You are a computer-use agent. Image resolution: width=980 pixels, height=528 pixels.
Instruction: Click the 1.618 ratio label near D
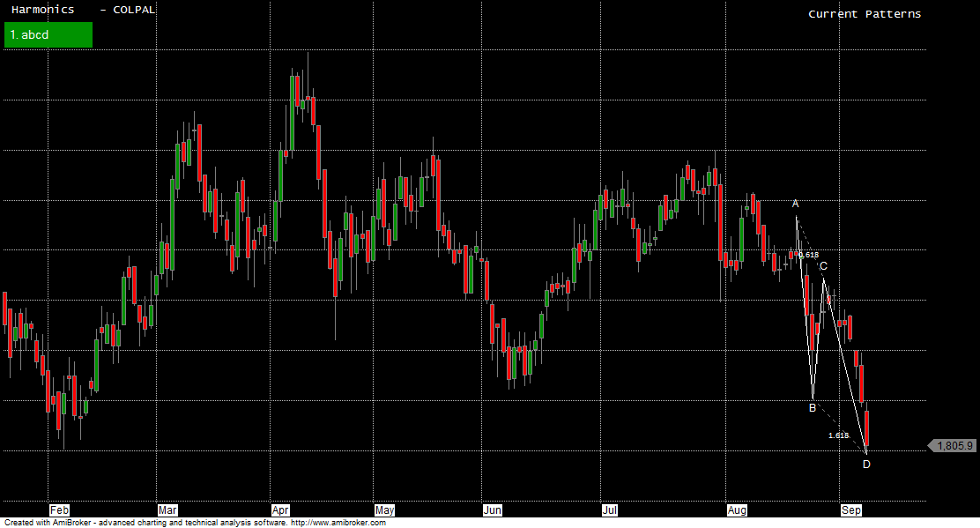tap(838, 435)
